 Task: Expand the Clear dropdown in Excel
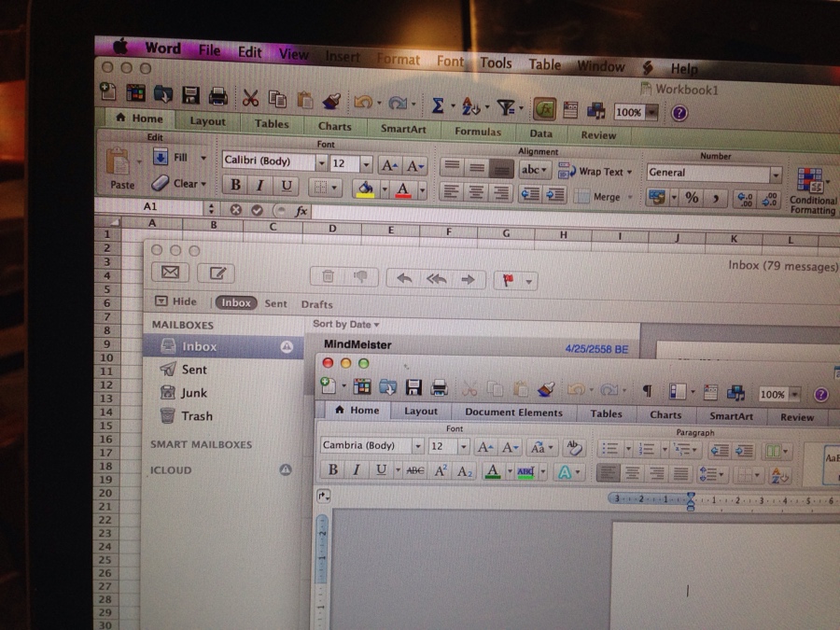[203, 184]
